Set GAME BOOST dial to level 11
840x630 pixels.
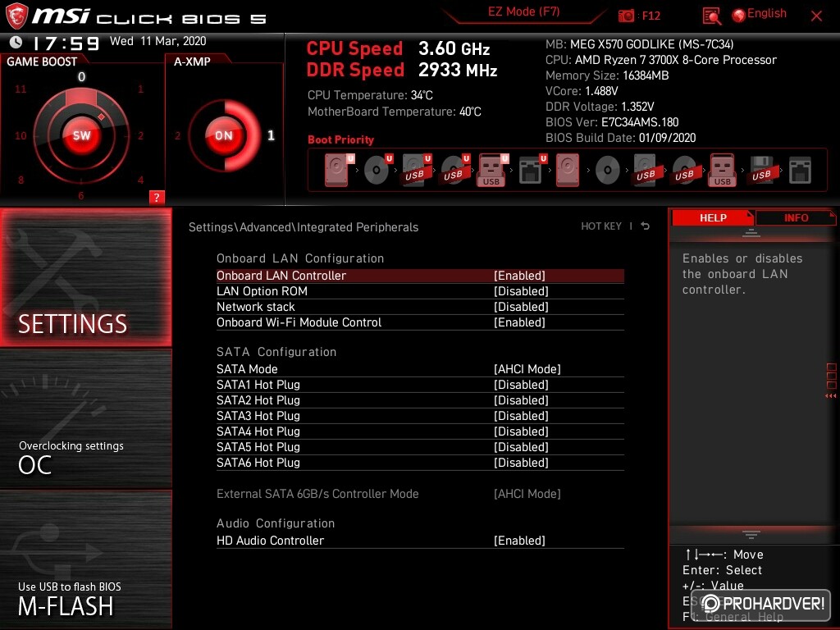[21, 89]
